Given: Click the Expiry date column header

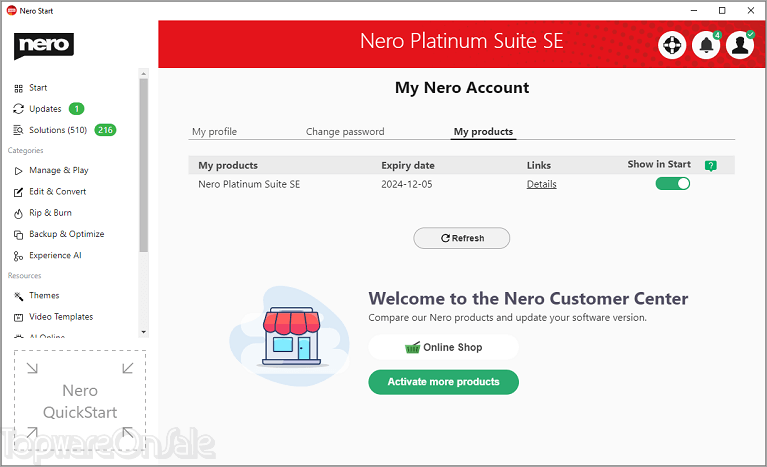Looking at the screenshot, I should coord(408,165).
